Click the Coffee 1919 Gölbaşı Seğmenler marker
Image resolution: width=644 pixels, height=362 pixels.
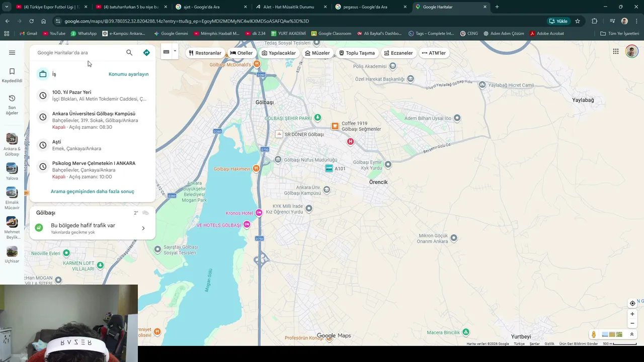[x=335, y=126]
